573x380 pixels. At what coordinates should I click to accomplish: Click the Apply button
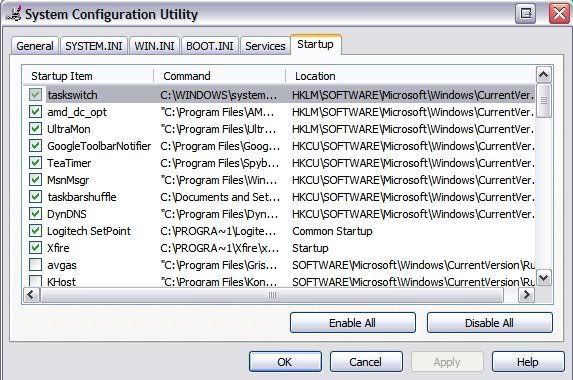pyautogui.click(x=447, y=362)
